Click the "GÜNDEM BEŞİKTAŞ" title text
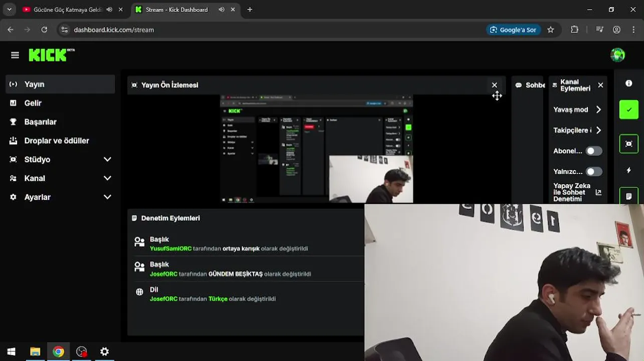 [x=235, y=274]
